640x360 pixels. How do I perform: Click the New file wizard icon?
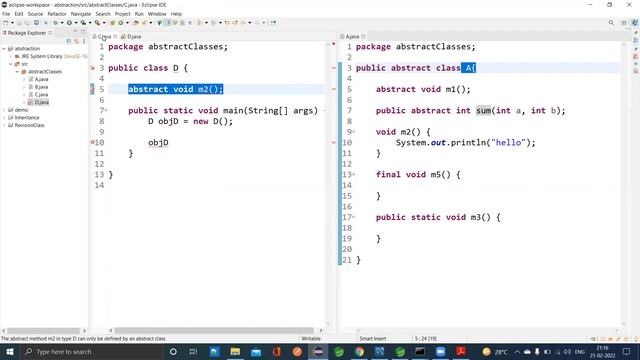click(x=5, y=23)
